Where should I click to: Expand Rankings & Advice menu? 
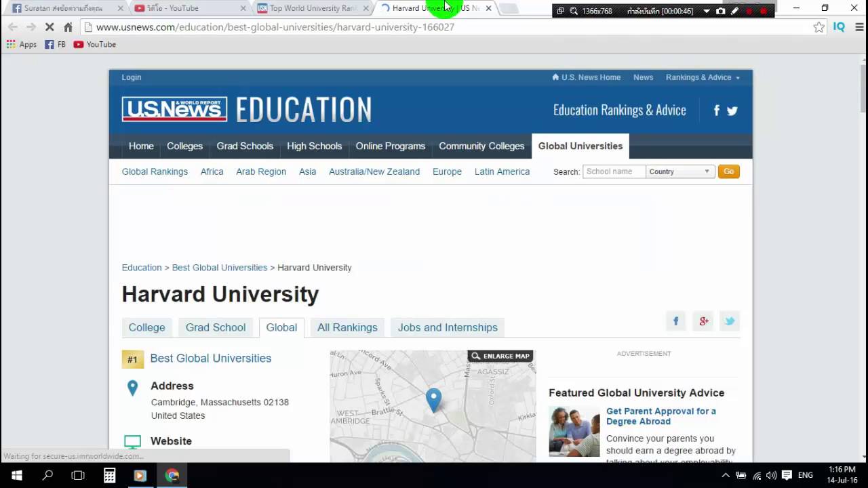point(703,77)
